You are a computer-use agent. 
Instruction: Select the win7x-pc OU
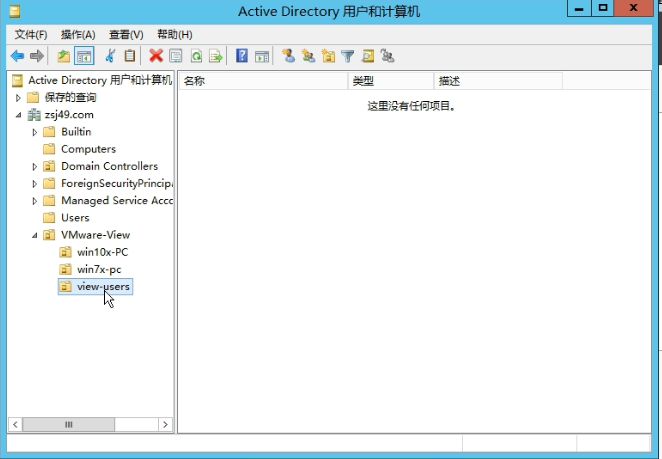click(99, 269)
